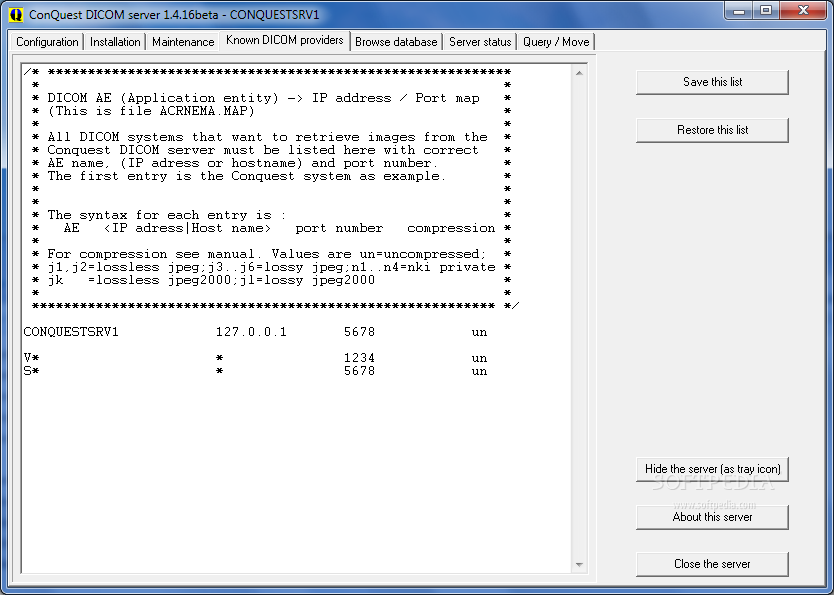This screenshot has width=834, height=595.
Task: Click the IP wildcard * on the V* line
Action: pos(219,358)
